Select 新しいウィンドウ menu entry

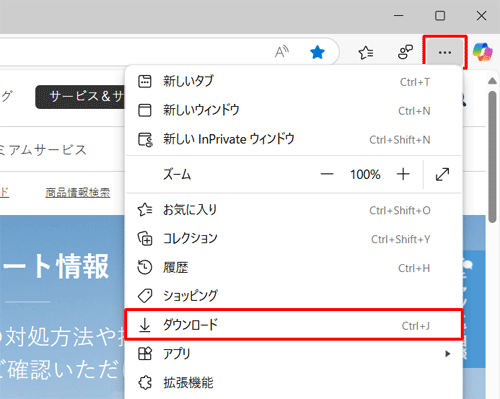294,110
